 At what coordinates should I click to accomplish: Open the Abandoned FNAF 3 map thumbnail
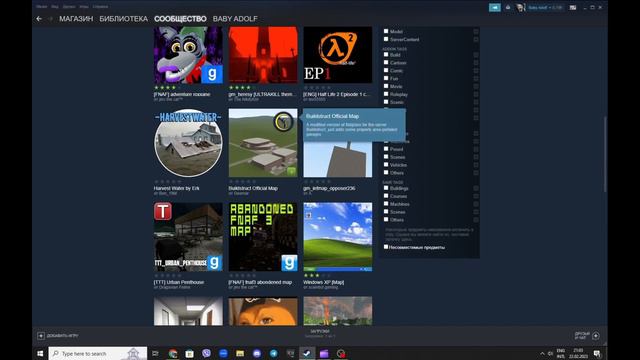click(x=263, y=237)
